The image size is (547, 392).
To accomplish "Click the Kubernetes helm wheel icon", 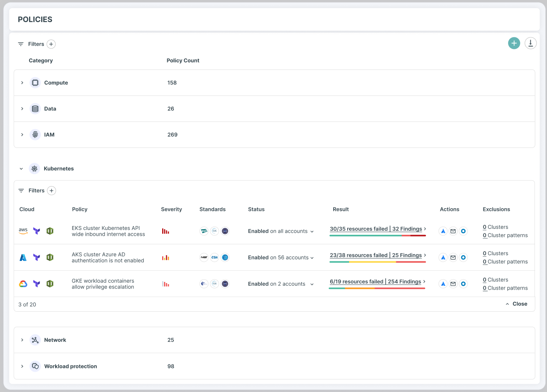I will [35, 169].
